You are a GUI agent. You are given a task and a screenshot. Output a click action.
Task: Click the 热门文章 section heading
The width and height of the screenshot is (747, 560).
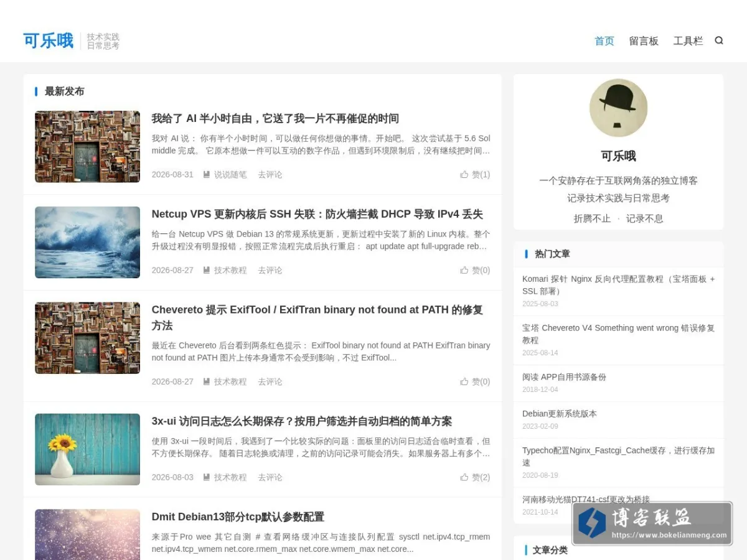552,254
